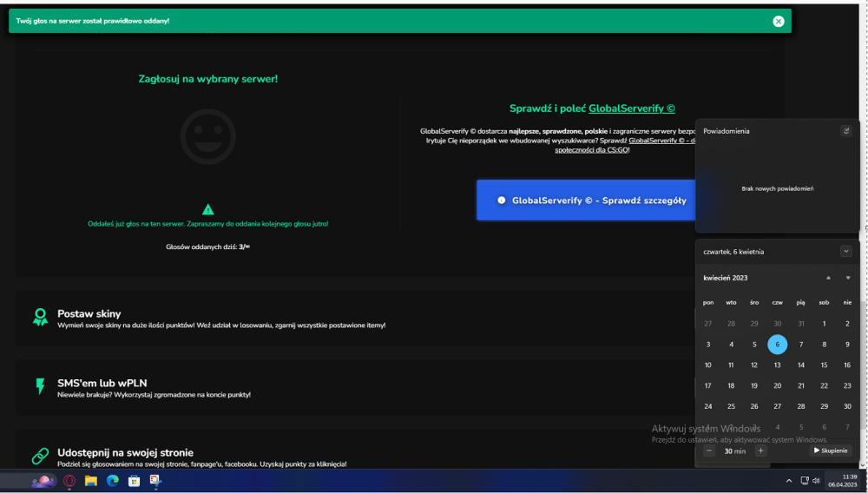Image resolution: width=868 pixels, height=493 pixels.
Task: Open Microsoft Edge from the taskbar
Action: point(112,481)
